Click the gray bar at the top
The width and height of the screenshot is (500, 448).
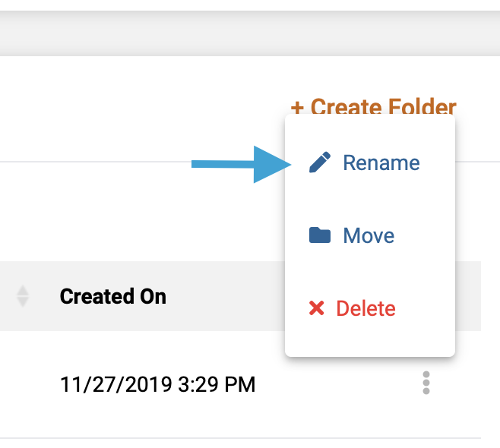(250, 33)
